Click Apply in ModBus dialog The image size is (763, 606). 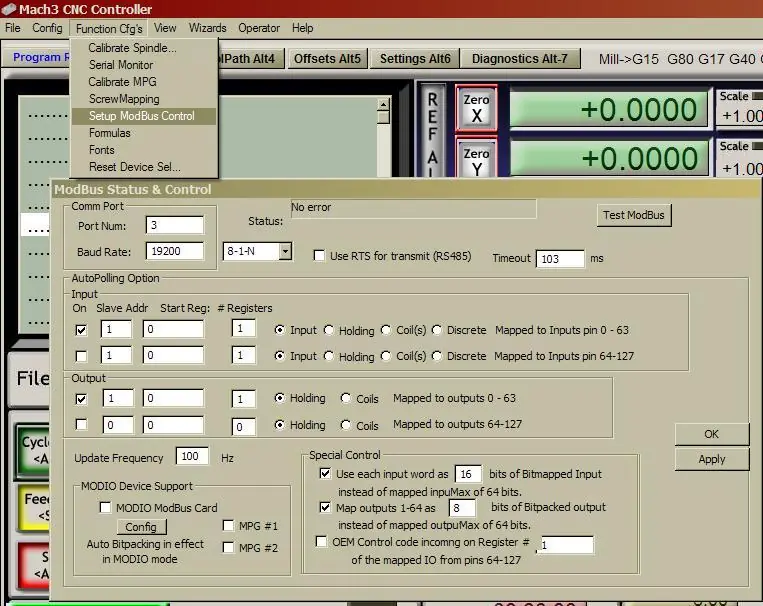pyautogui.click(x=711, y=459)
